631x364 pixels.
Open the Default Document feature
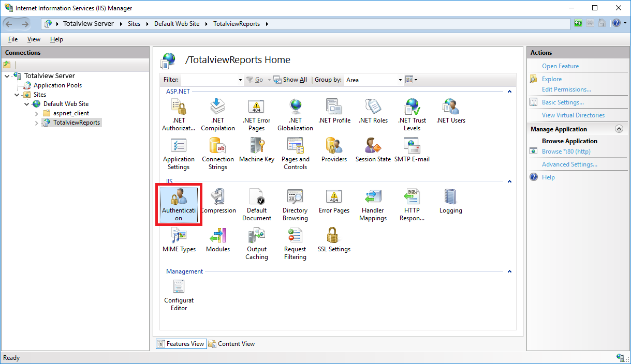pos(257,205)
